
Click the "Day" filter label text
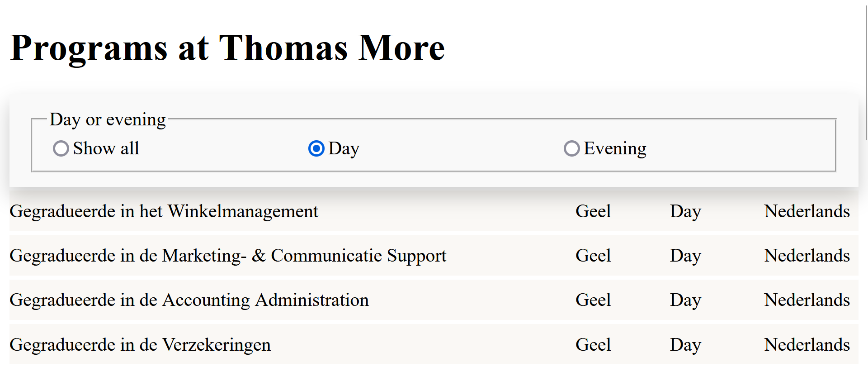click(x=344, y=148)
